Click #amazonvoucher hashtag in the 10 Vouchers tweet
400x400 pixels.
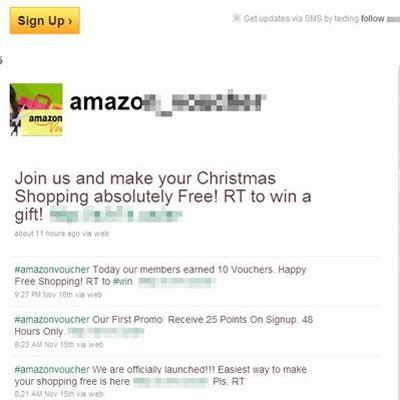52,269
